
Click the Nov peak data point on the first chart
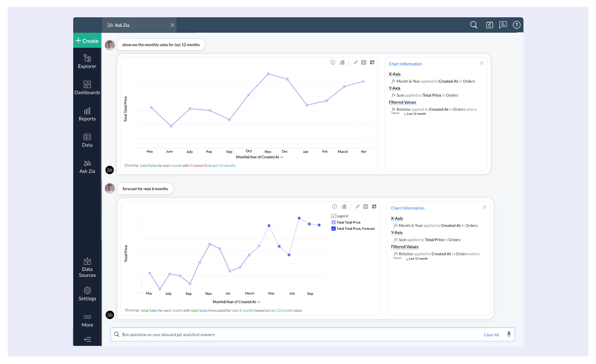click(268, 74)
